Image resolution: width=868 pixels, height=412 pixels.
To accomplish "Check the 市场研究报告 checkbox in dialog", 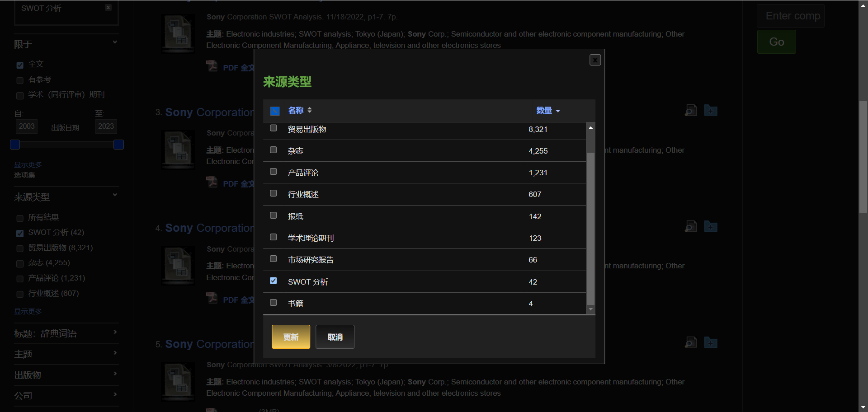I will pos(274,259).
